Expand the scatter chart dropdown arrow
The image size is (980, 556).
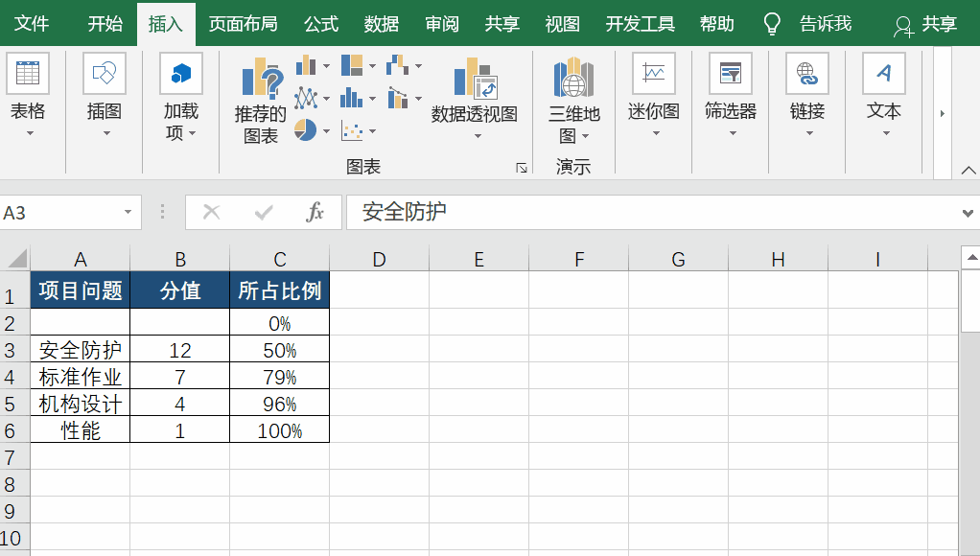coord(372,131)
